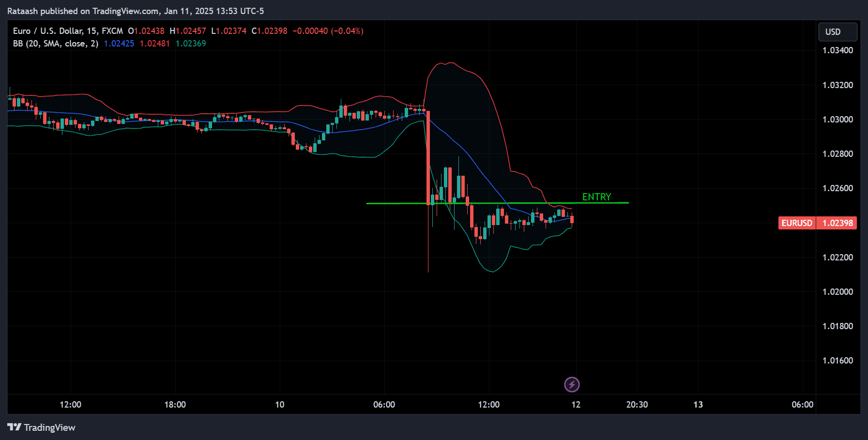The image size is (868, 440).
Task: Click the 10 date label on time axis
Action: [x=280, y=405]
